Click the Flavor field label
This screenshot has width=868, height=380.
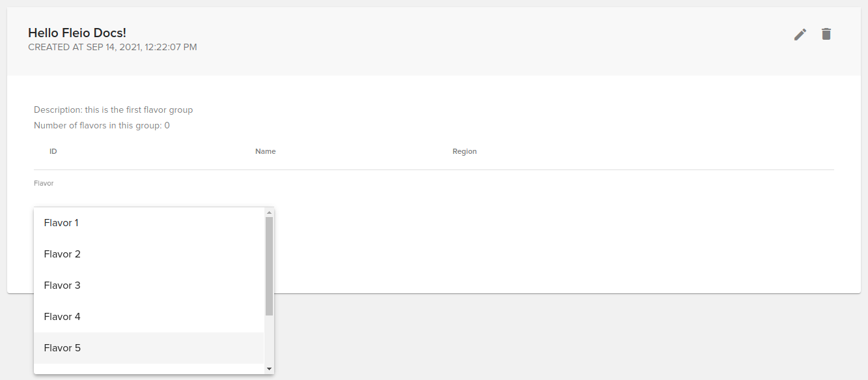[x=44, y=183]
